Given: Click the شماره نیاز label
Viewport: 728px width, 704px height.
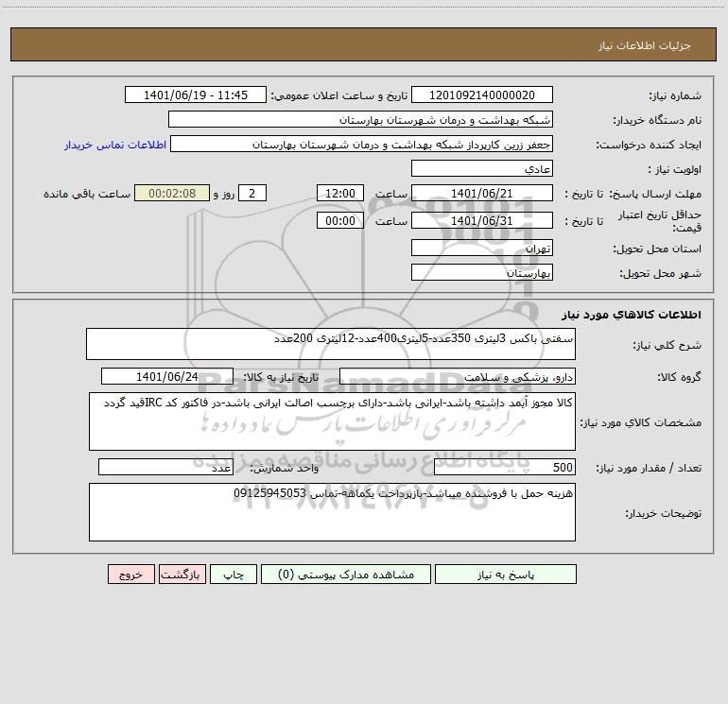Looking at the screenshot, I should (x=675, y=95).
